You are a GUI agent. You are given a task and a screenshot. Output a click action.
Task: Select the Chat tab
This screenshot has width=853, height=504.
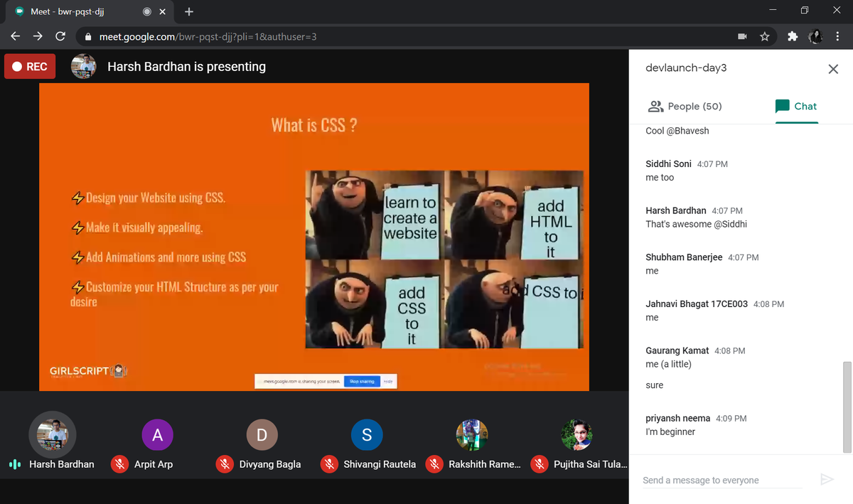tap(796, 107)
